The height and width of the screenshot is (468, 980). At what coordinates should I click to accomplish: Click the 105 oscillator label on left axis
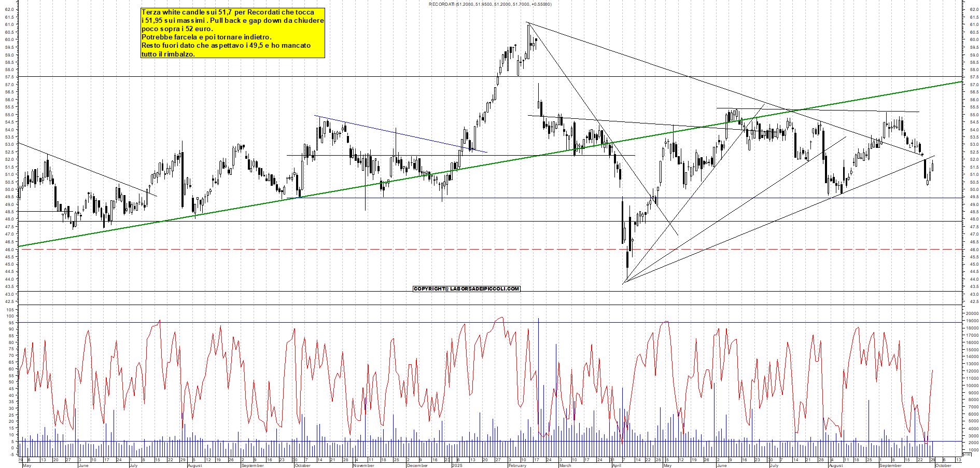[x=10, y=309]
